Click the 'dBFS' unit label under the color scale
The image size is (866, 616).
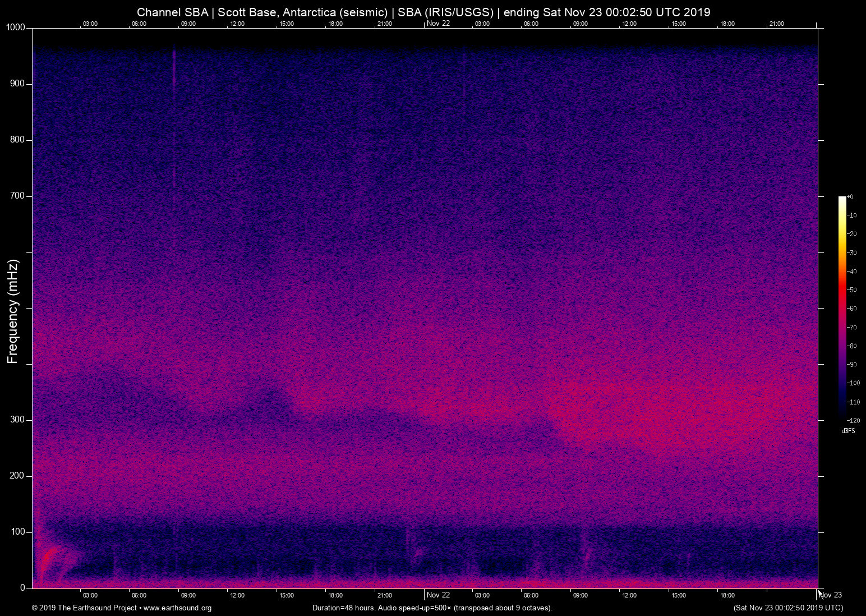[x=848, y=431]
